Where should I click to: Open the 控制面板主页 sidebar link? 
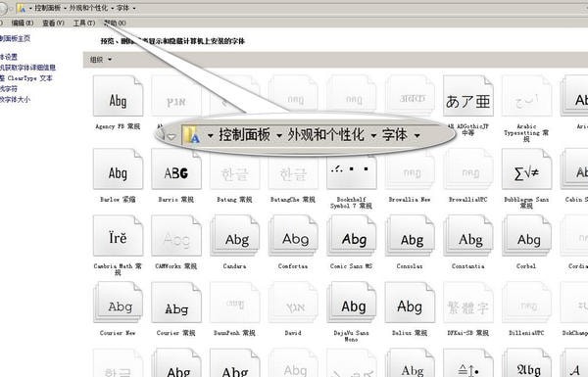[15, 38]
